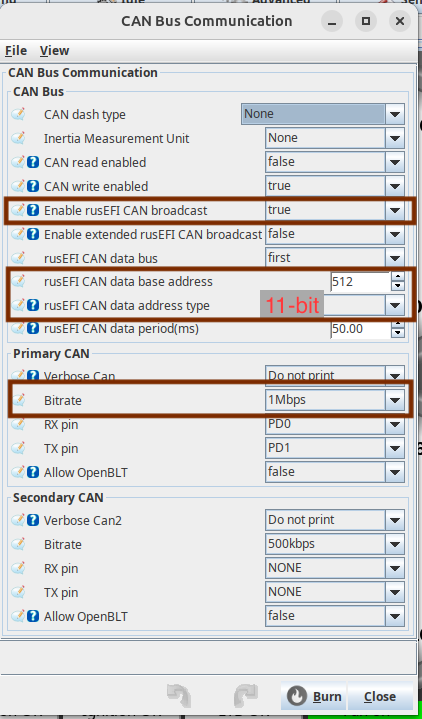The image size is (422, 719).
Task: Click edit pencil icon for CAN data base address
Action: [18, 281]
